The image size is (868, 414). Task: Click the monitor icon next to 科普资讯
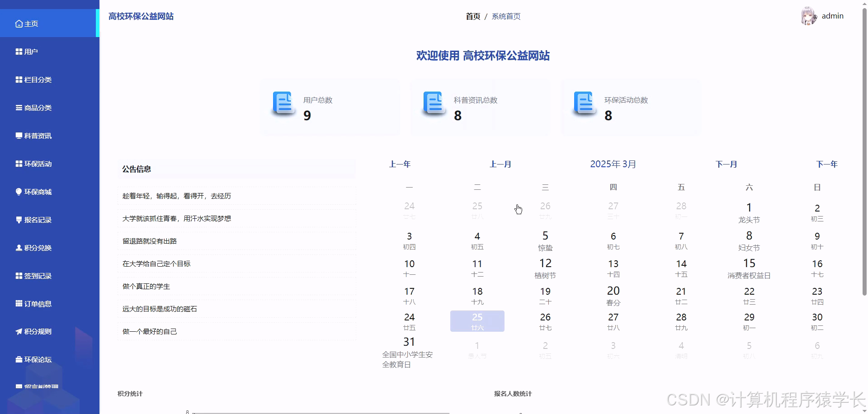19,136
